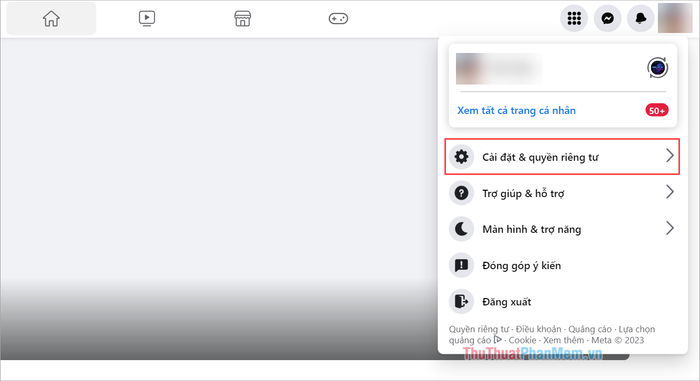Open Messenger chats

click(x=608, y=18)
